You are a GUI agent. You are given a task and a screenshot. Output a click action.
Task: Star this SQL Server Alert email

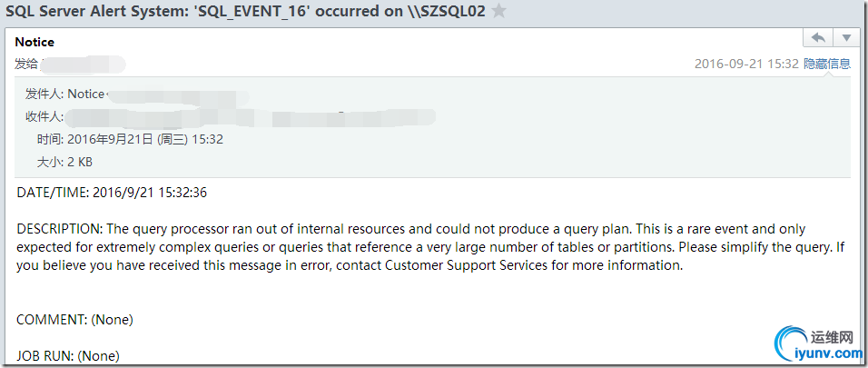[x=499, y=12]
